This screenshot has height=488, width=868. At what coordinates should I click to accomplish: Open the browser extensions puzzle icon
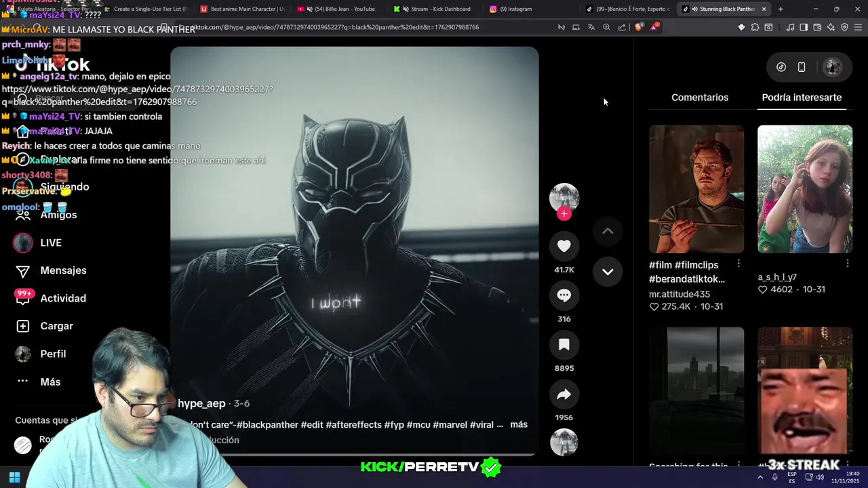pyautogui.click(x=755, y=27)
